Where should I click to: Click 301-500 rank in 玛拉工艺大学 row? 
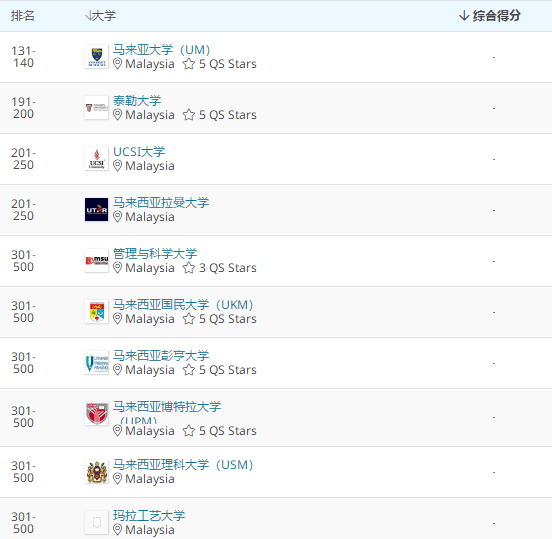(x=23, y=523)
